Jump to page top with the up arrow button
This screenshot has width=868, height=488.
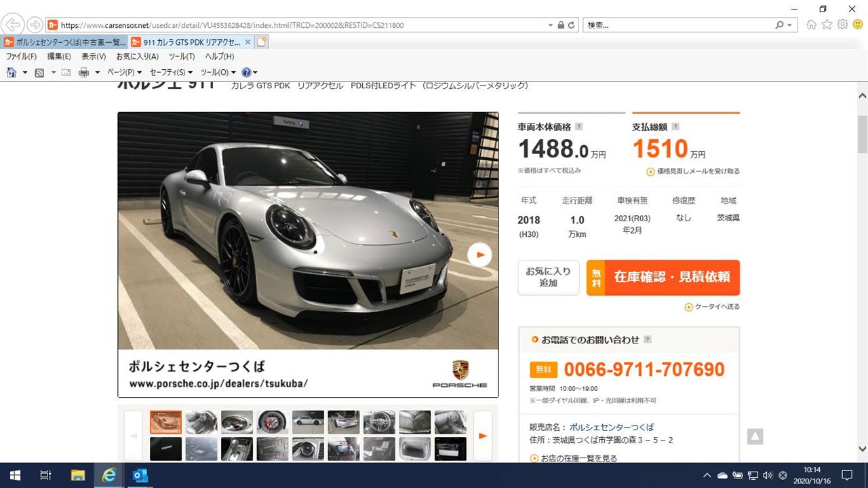click(755, 436)
